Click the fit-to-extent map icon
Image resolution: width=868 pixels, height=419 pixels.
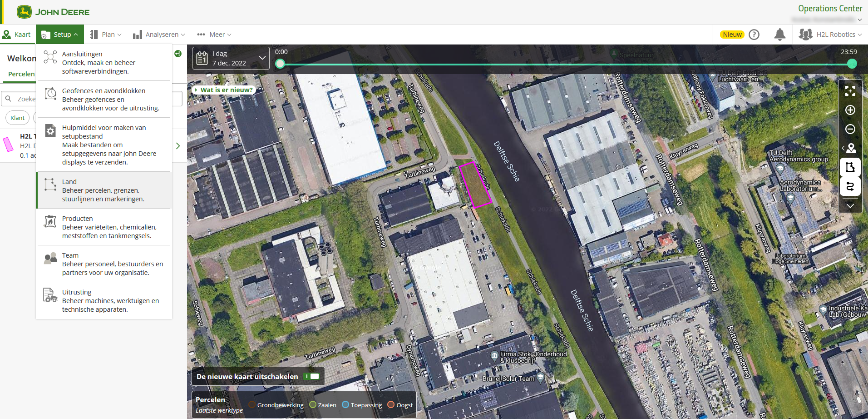click(x=850, y=91)
